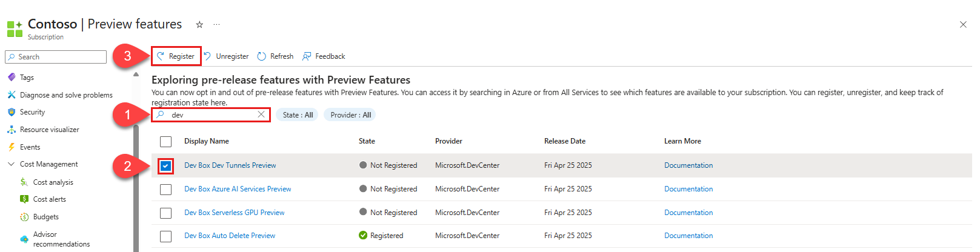Open the Security sidebar item
This screenshot has height=252, width=980.
(32, 112)
